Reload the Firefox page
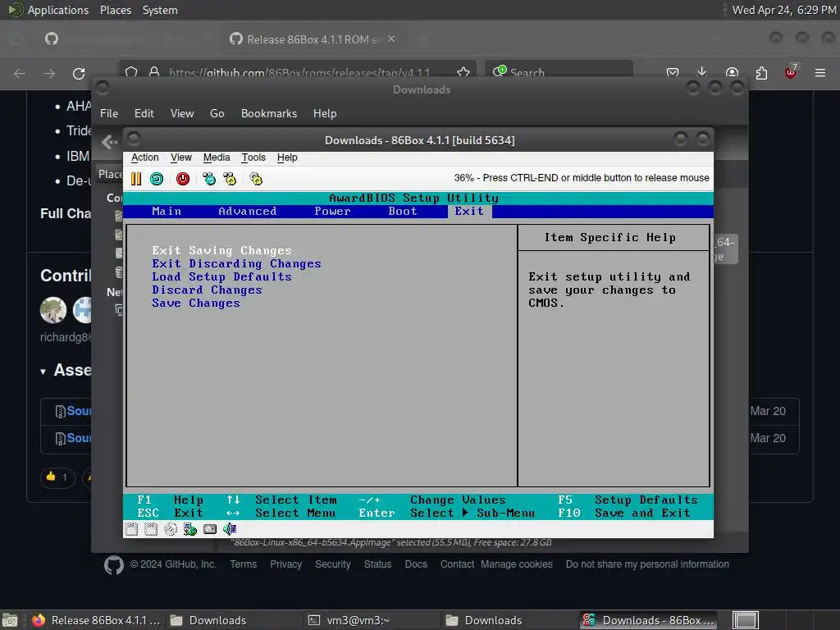 [79, 73]
